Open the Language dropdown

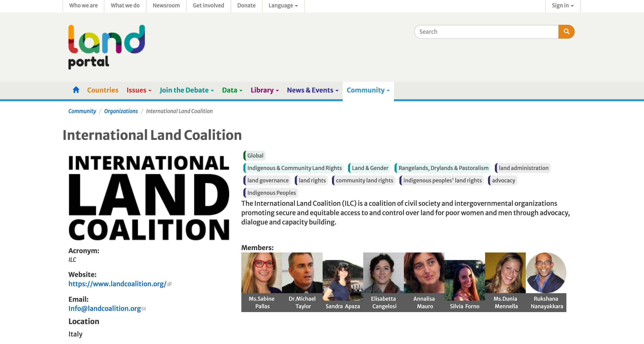[x=283, y=5]
